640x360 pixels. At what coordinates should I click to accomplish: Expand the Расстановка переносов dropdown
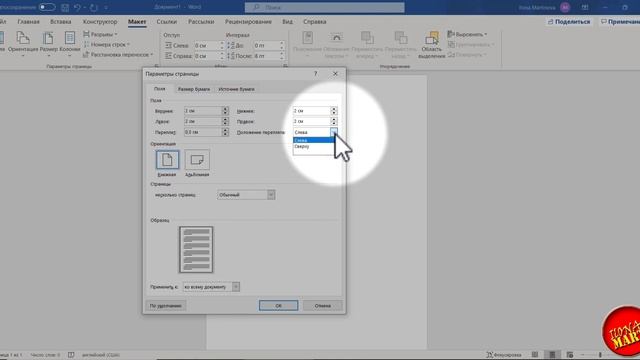coord(118,54)
